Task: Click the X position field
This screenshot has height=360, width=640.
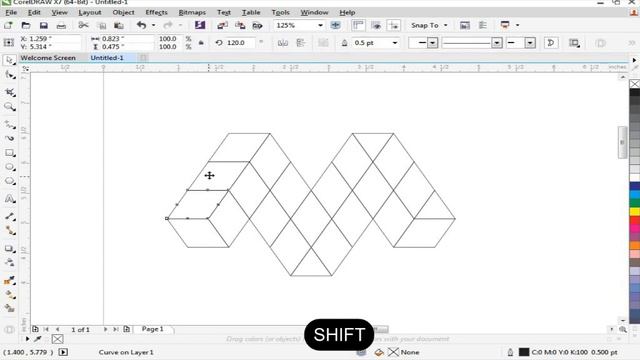Action: [x=55, y=38]
